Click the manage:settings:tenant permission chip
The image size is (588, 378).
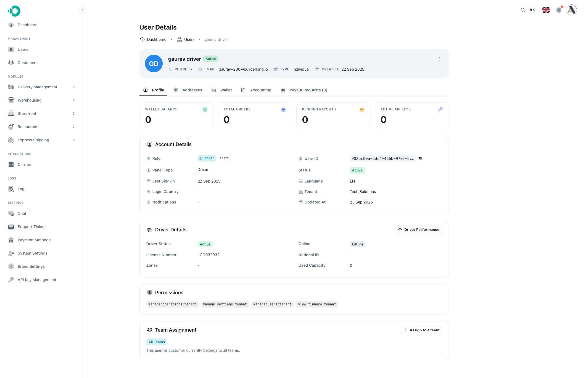pyautogui.click(x=225, y=304)
